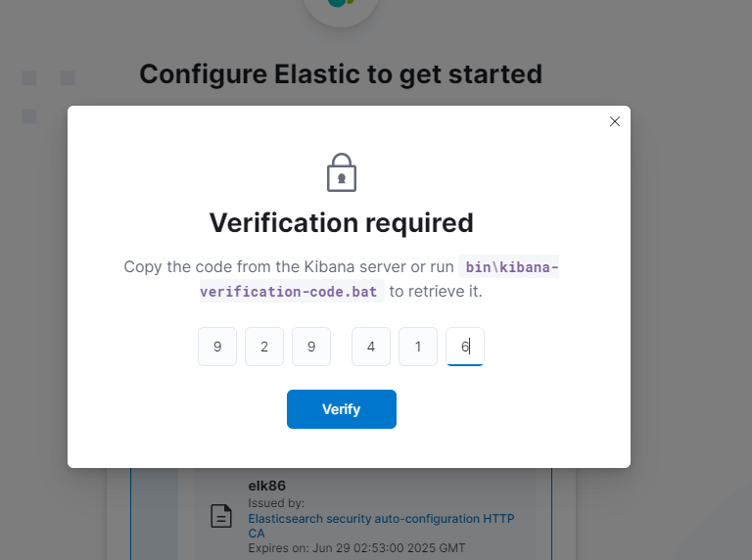The width and height of the screenshot is (752, 560).
Task: Close the Verification required dialog
Action: click(x=614, y=121)
